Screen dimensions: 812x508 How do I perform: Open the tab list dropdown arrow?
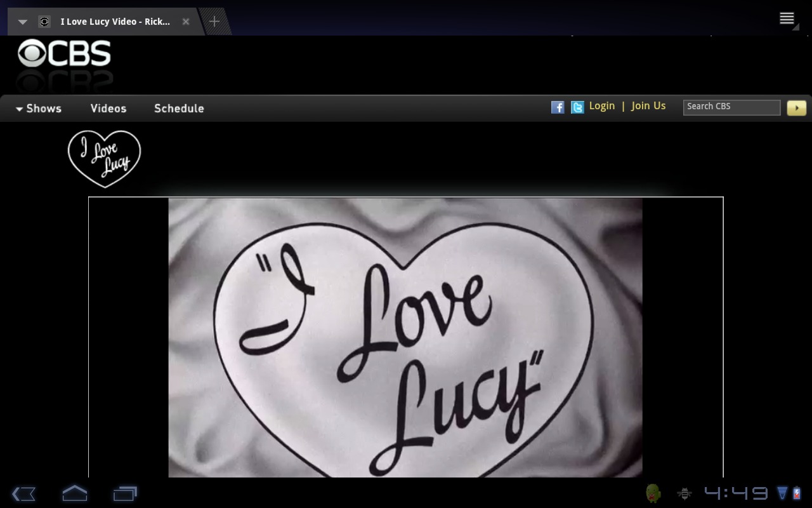22,22
